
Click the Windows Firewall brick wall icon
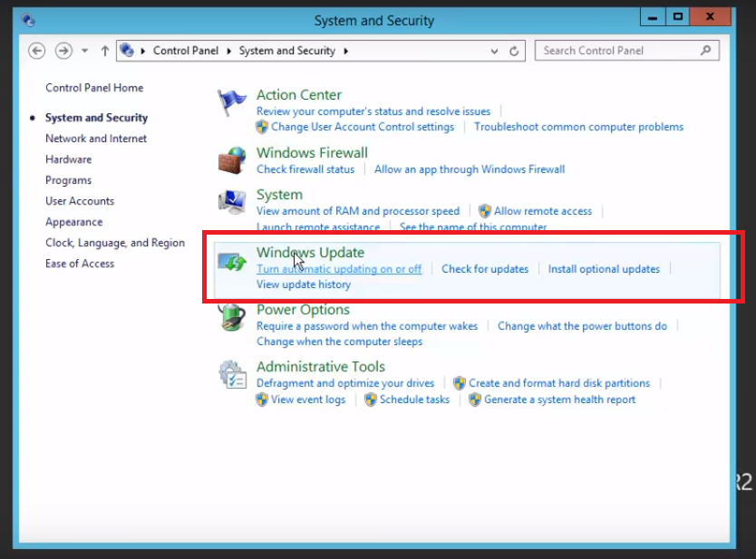(x=231, y=160)
